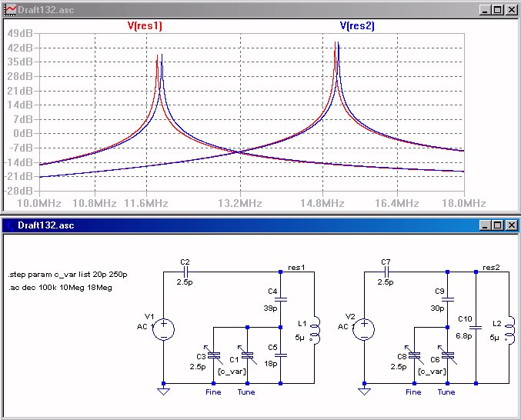Select the .ac dec 100k directive
The width and height of the screenshot is (521, 420).
tap(60, 288)
